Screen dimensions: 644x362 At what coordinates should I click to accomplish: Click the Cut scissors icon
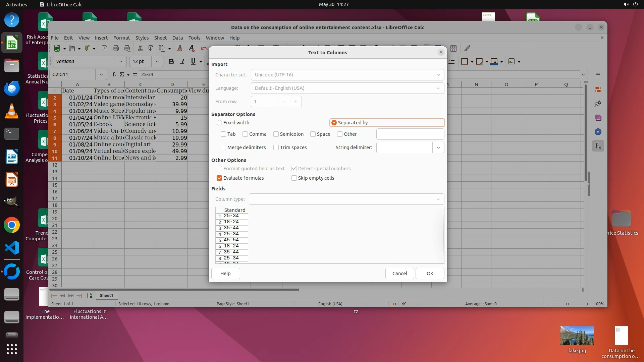pos(140,49)
